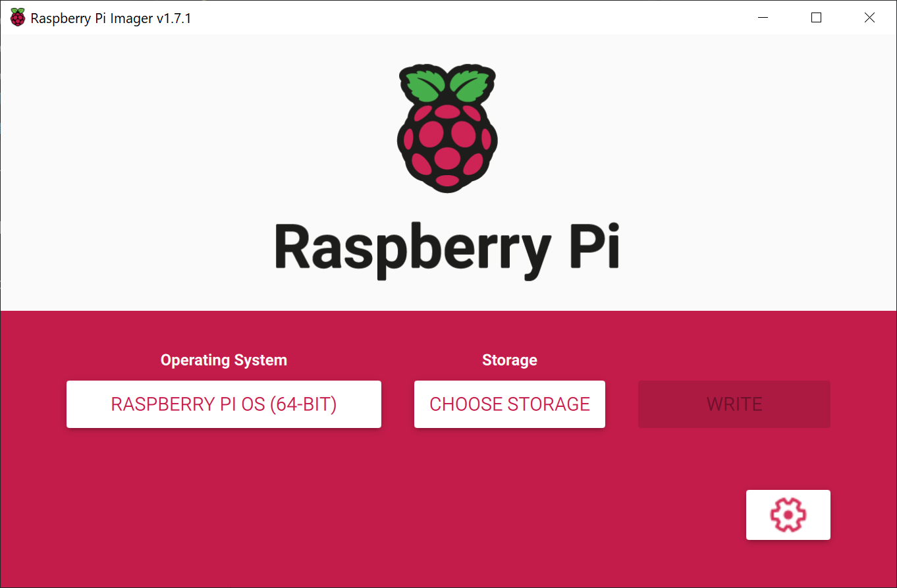
Task: Click the red berry body of the logo
Action: pos(447,146)
